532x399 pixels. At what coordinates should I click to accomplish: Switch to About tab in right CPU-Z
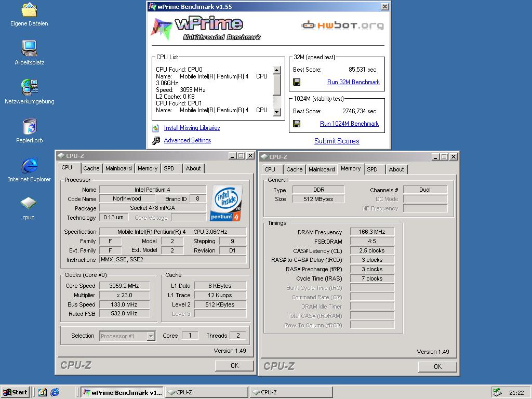[396, 169]
